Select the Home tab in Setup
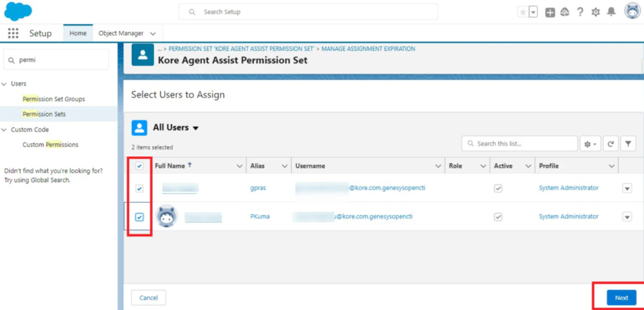The image size is (644, 310). click(78, 33)
